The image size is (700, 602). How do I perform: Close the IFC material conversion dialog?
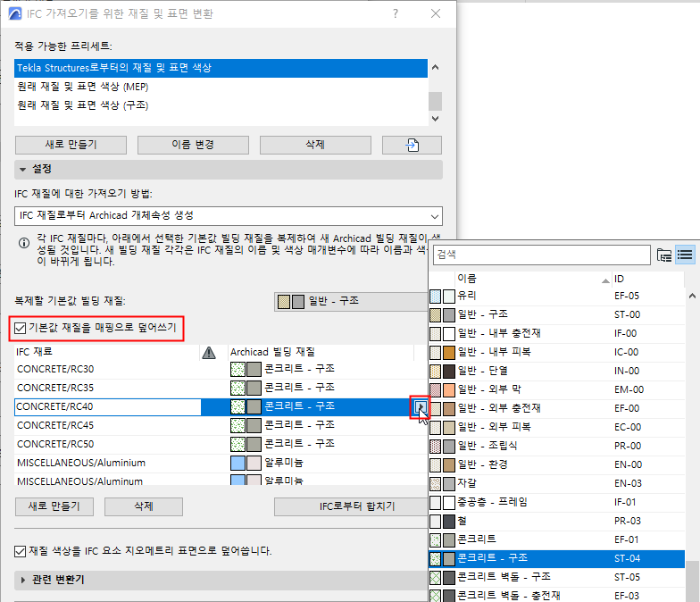[436, 14]
